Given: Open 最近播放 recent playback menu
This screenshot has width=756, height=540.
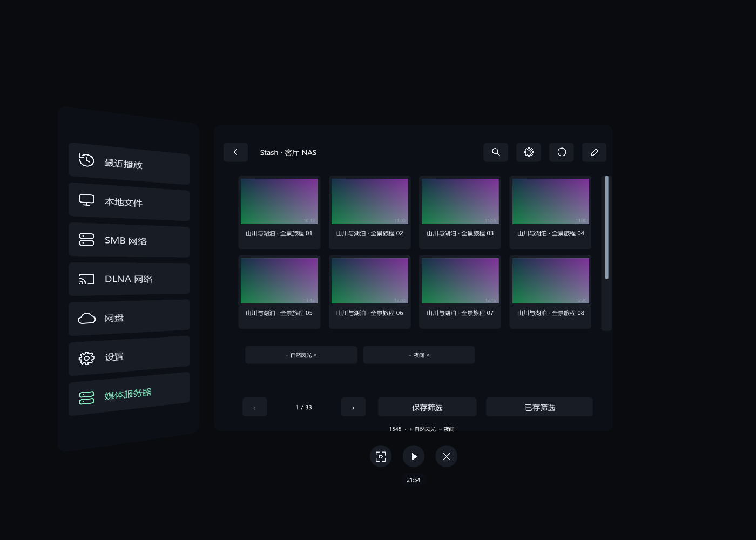Looking at the screenshot, I should click(129, 163).
